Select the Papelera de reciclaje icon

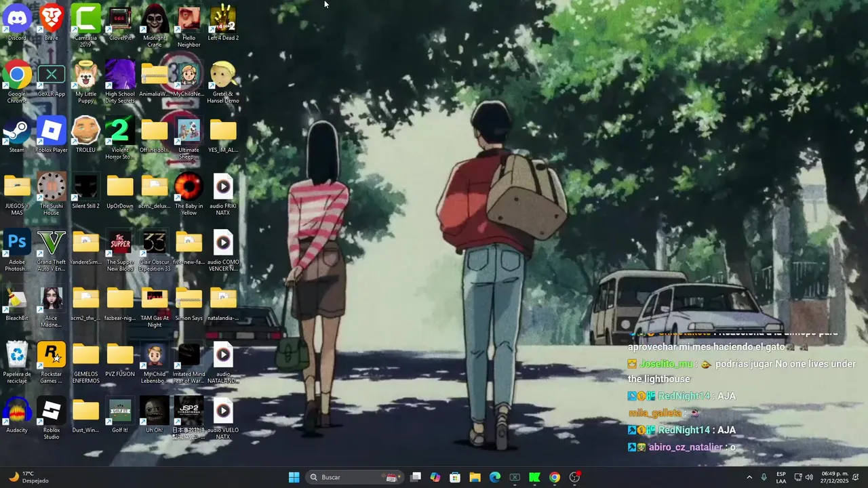(17, 363)
